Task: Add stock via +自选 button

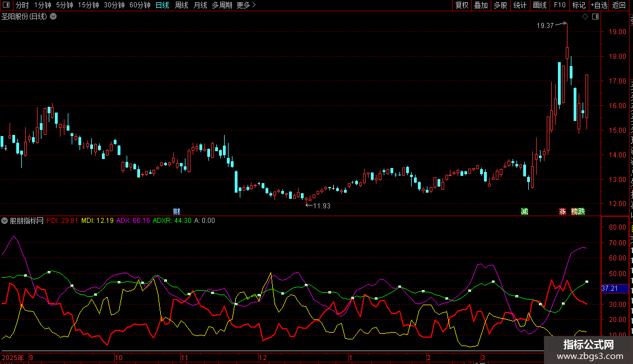Action: tap(598, 5)
